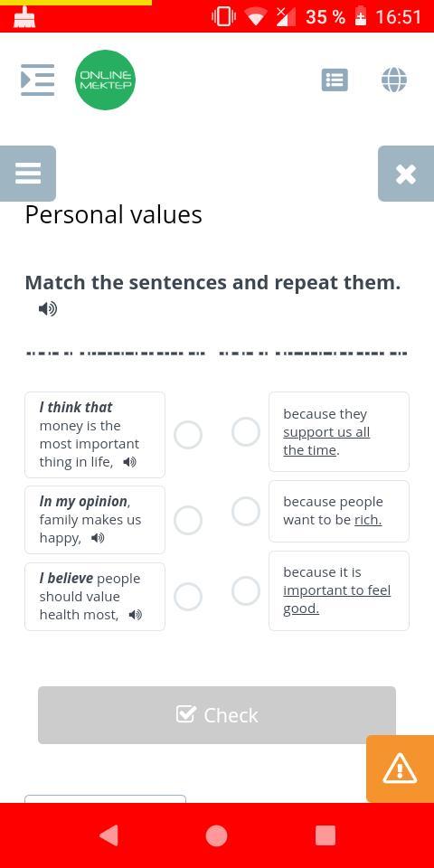Viewport: 434px width, 868px height.
Task: Select radio for 'want to be rich'
Action: tap(246, 511)
